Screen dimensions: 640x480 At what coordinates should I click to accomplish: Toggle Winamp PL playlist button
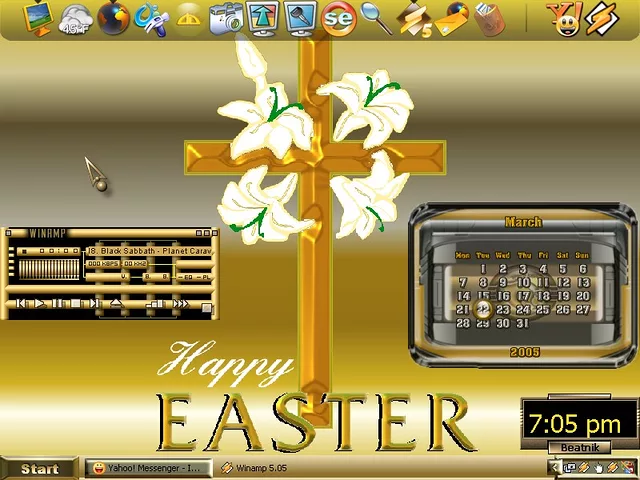tap(204, 278)
